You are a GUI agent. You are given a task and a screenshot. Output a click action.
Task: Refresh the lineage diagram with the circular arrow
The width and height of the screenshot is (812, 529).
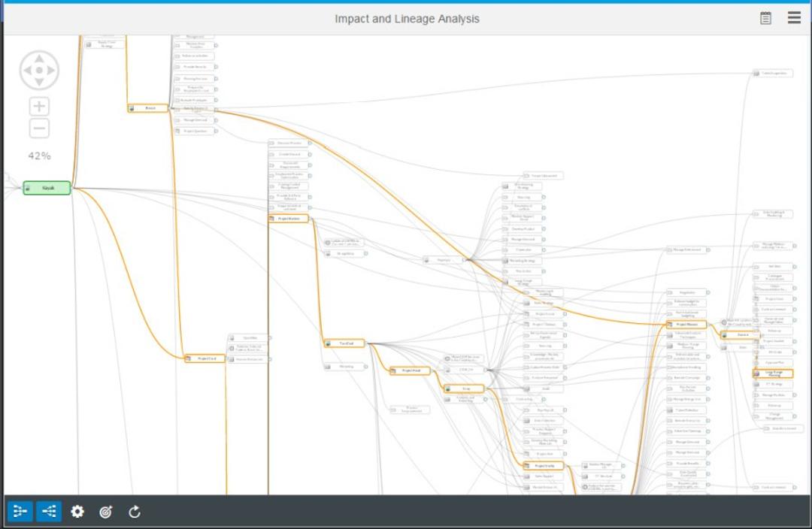pyautogui.click(x=134, y=512)
